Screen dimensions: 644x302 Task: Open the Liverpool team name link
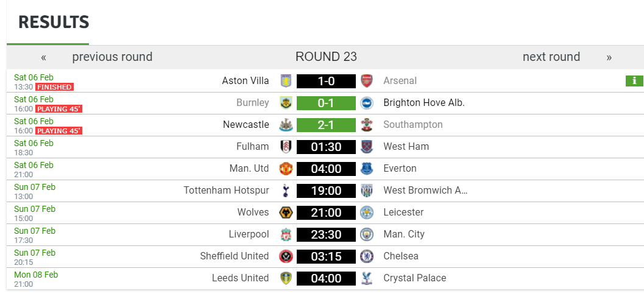(x=249, y=234)
